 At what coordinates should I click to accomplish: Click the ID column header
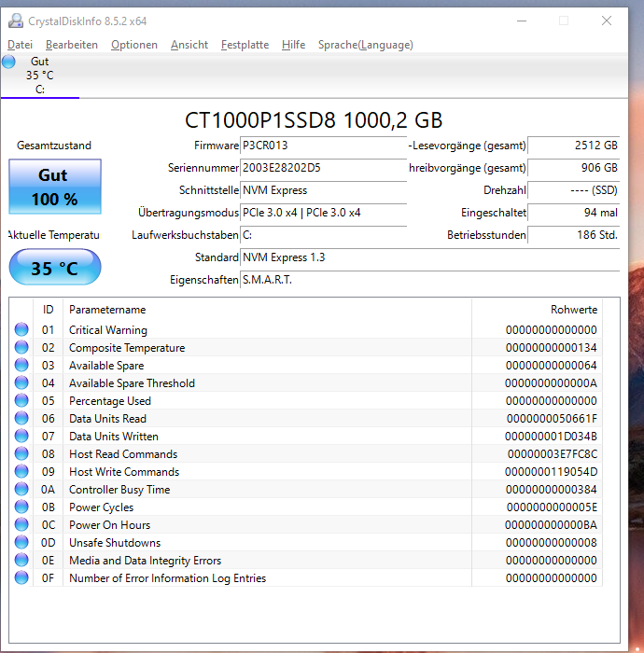(48, 310)
